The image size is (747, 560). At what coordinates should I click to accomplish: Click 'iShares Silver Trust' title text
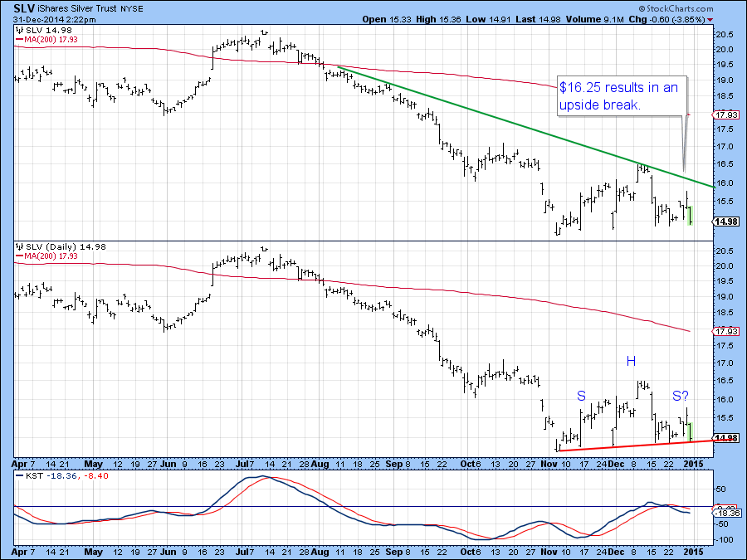(x=76, y=8)
